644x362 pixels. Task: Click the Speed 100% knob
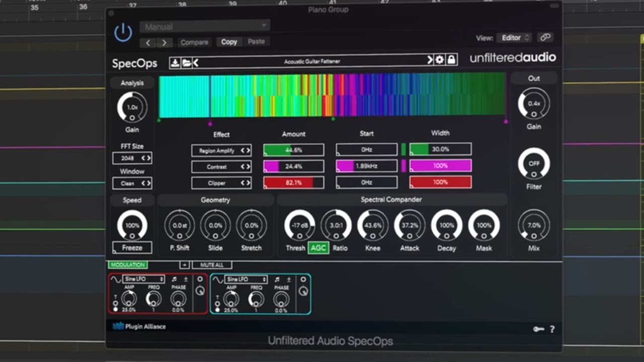click(132, 225)
